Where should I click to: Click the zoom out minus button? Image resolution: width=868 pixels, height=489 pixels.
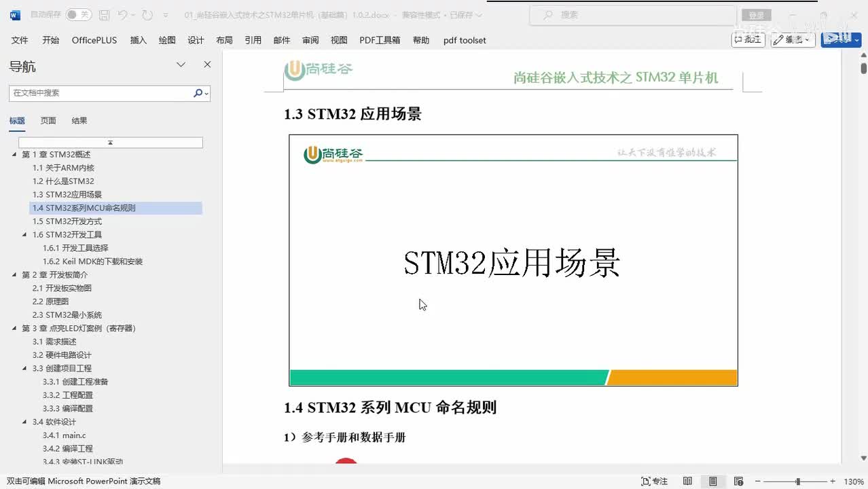(x=758, y=482)
